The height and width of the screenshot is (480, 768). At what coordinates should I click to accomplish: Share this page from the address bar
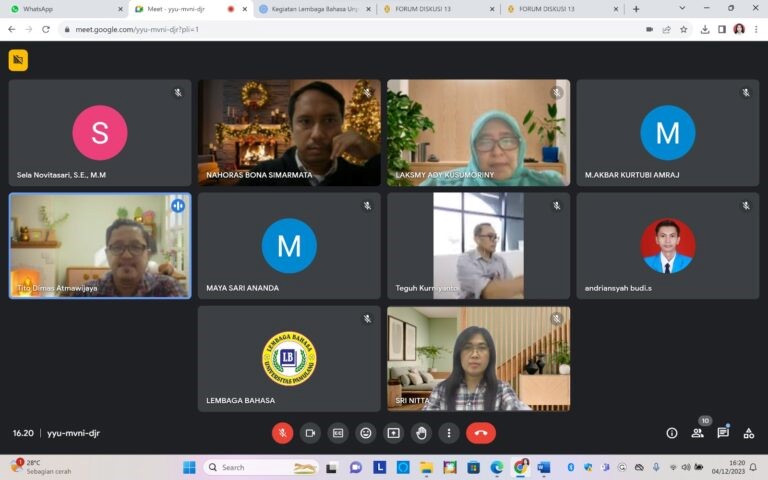pos(667,29)
